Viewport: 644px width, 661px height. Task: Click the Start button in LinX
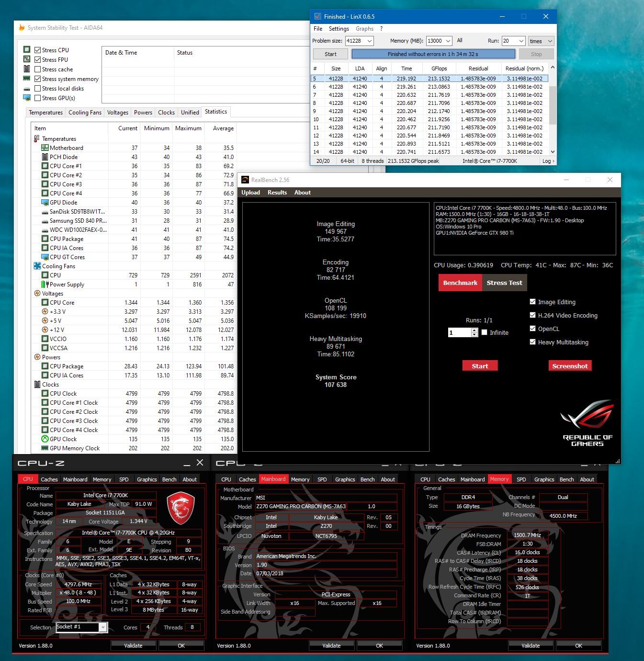click(x=330, y=54)
